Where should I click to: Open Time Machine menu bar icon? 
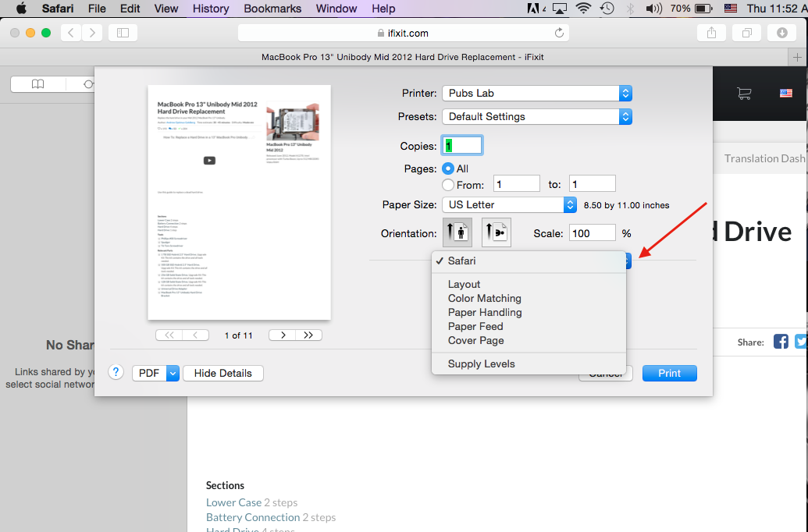pos(607,9)
